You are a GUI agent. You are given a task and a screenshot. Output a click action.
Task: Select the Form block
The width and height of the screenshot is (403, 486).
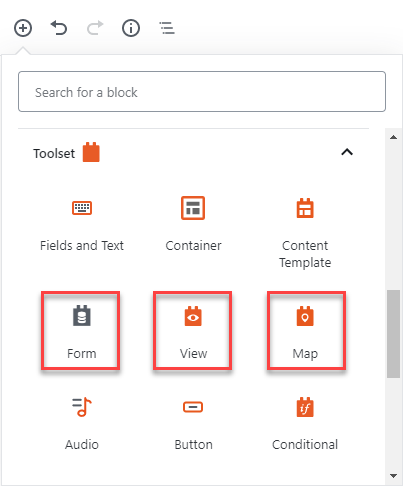pos(81,331)
